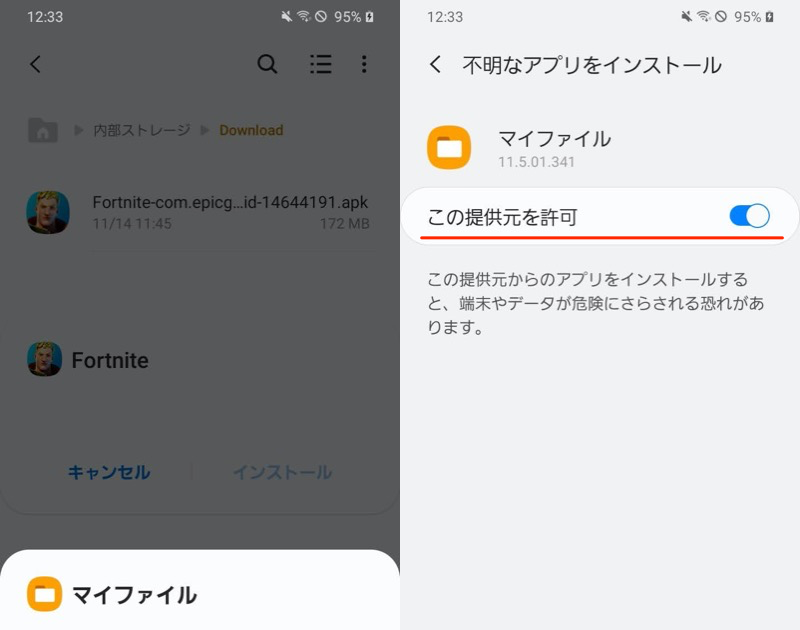Select 内部ストレージ in the breadcrumb path
Screen dimensions: 800x630
[142, 130]
